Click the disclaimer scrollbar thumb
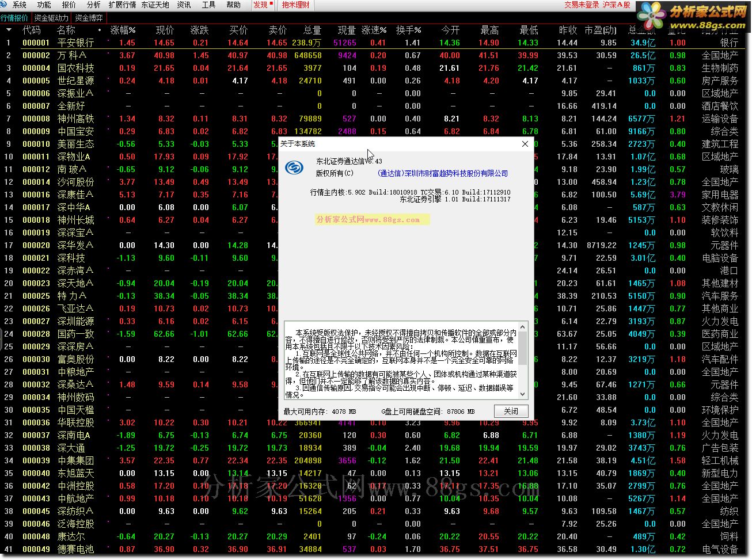Screen dimensions: 752x560 click(x=523, y=348)
